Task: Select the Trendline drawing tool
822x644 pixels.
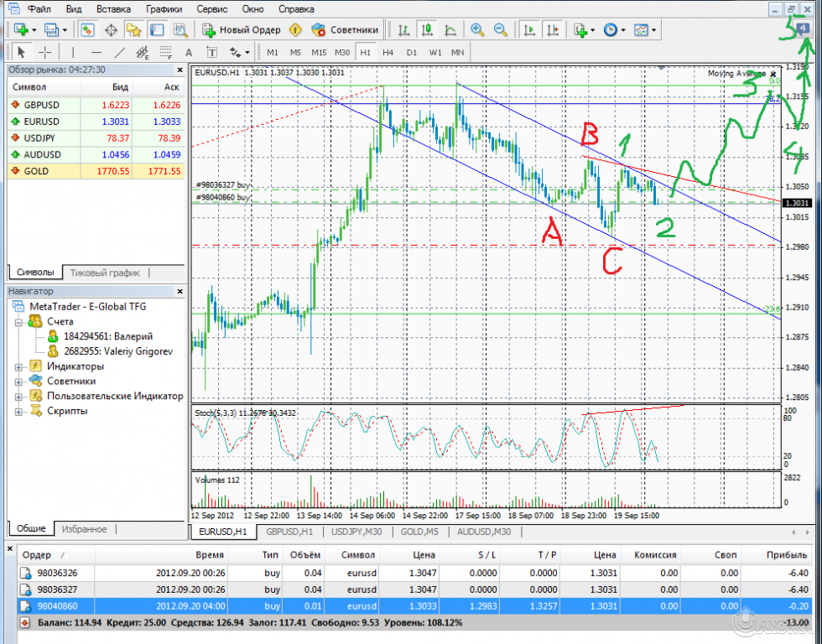Action: 117,51
